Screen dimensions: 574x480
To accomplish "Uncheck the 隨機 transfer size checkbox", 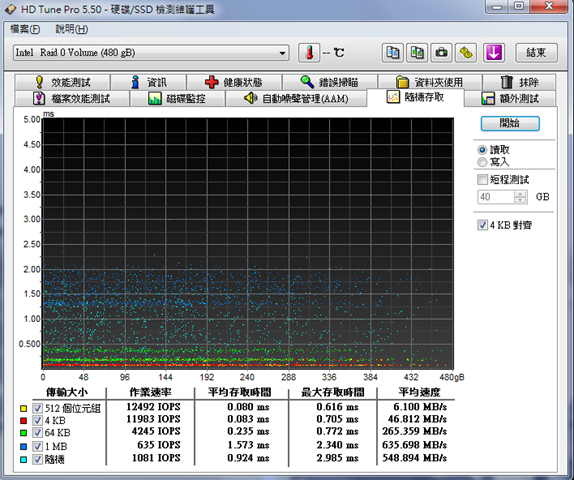I will (37, 459).
